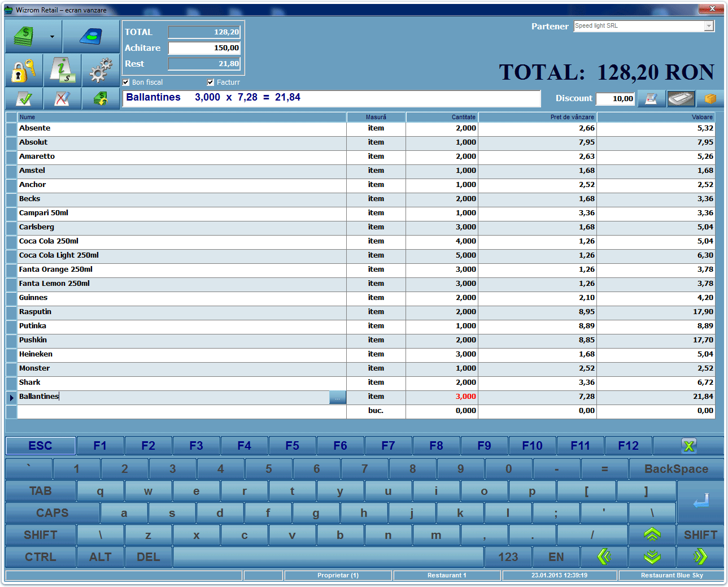Click the blue Enter arrow key
Viewport: 728px width, 587px height.
coord(701,502)
